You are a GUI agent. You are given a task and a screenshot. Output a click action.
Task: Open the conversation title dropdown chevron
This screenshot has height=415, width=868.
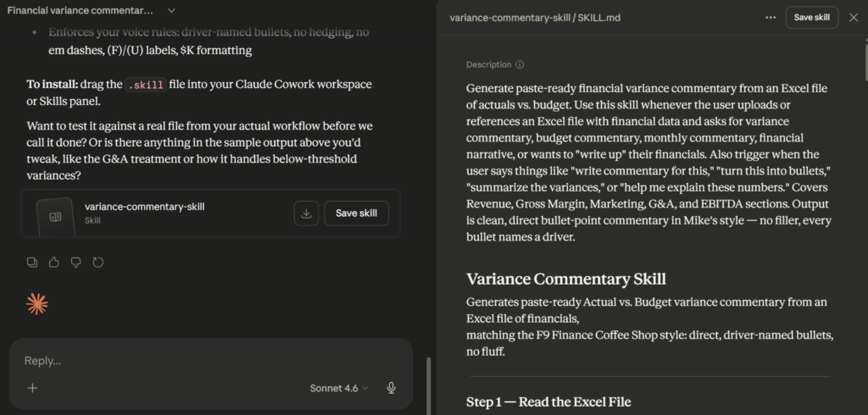171,10
